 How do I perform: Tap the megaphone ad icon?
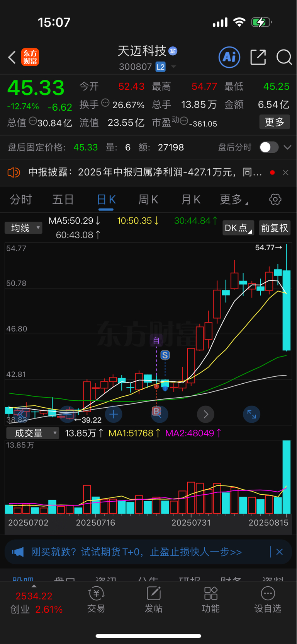[x=18, y=552]
